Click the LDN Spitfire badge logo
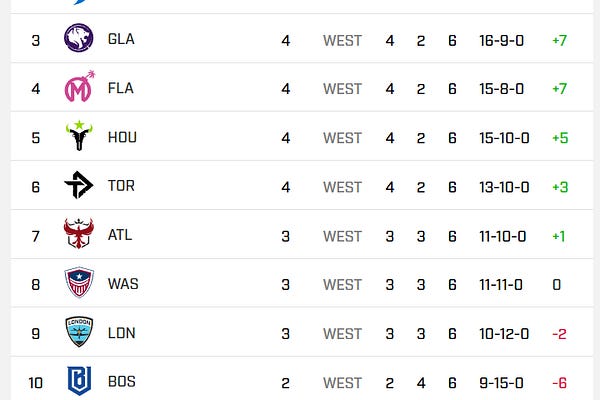Viewport: 600px width, 400px height. click(x=79, y=331)
